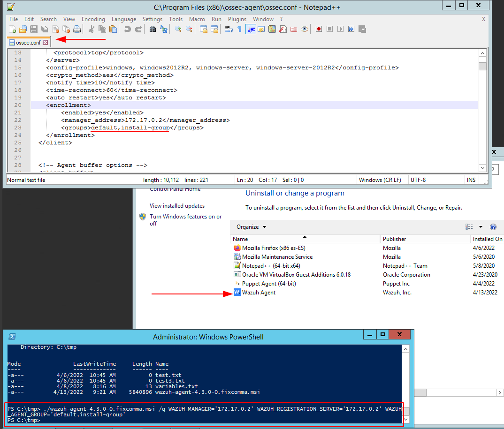The image size is (504, 429).
Task: Click View installed updates link
Action: tap(178, 205)
